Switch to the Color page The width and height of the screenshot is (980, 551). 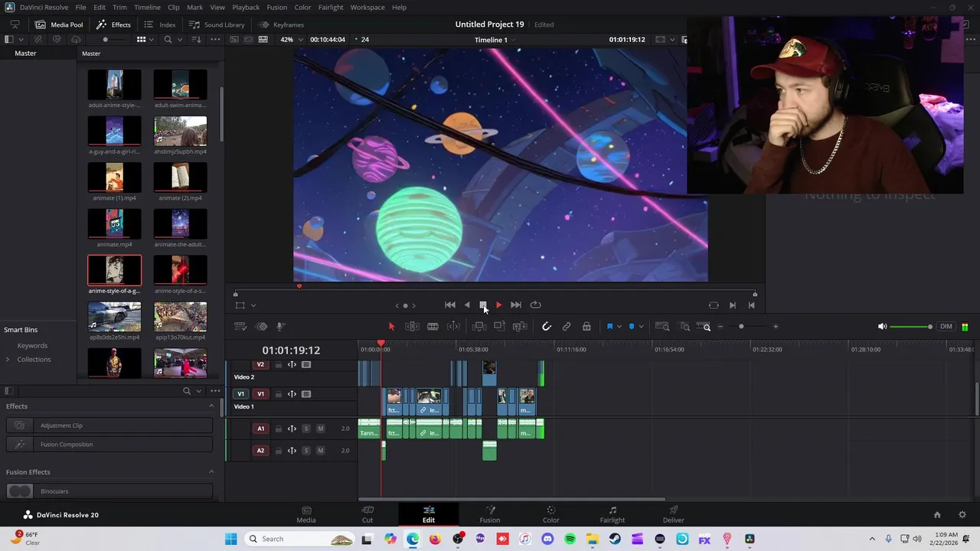pyautogui.click(x=551, y=514)
